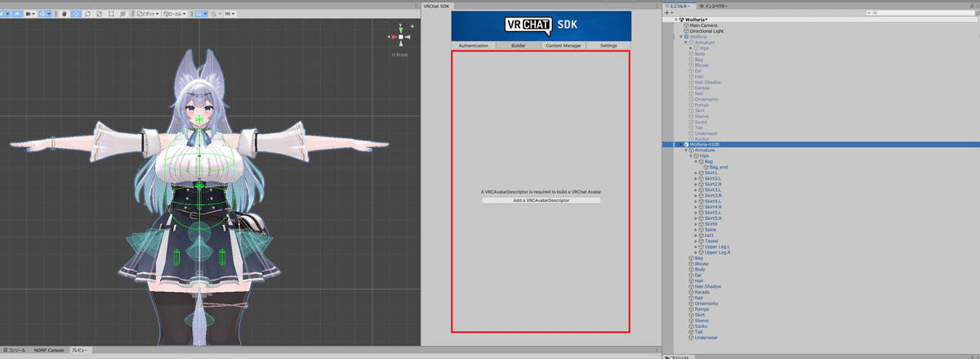Select the Preview (プレビュー) tab
Screen dimensions: 980x359
point(79,350)
